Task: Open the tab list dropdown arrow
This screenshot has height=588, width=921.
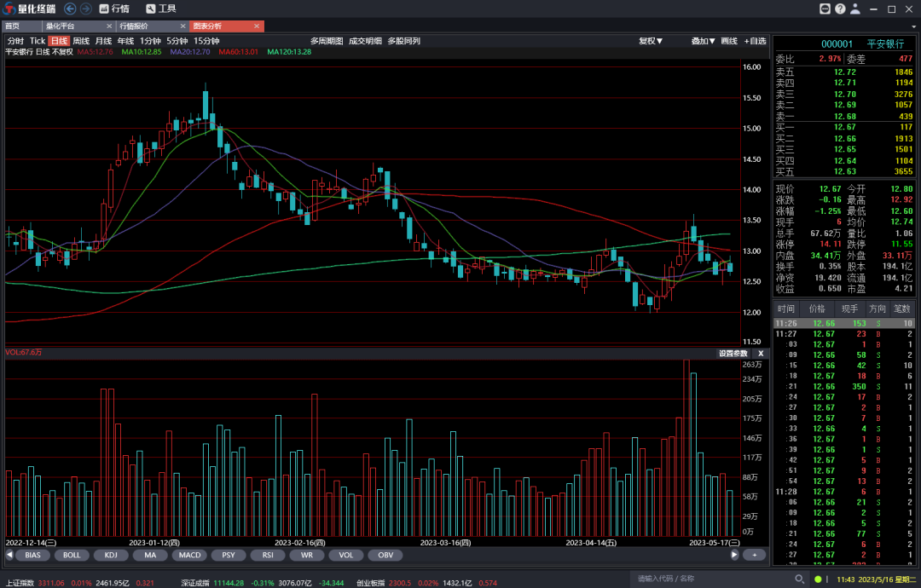Action: [x=912, y=26]
